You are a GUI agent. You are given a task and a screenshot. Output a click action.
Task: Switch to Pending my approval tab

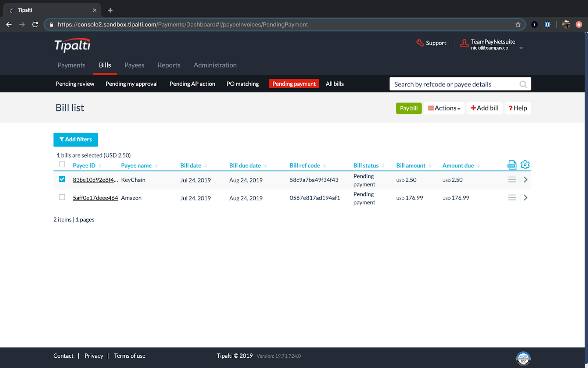132,84
